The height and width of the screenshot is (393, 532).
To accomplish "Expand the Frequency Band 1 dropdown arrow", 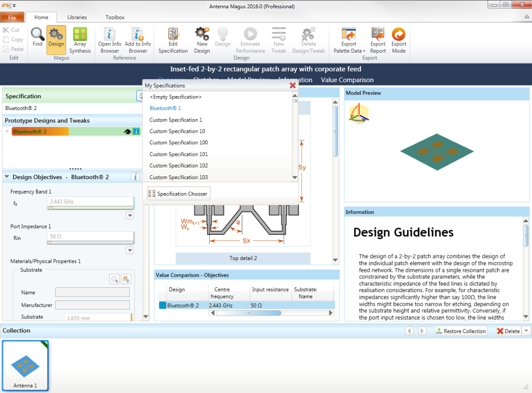I will point(129,216).
